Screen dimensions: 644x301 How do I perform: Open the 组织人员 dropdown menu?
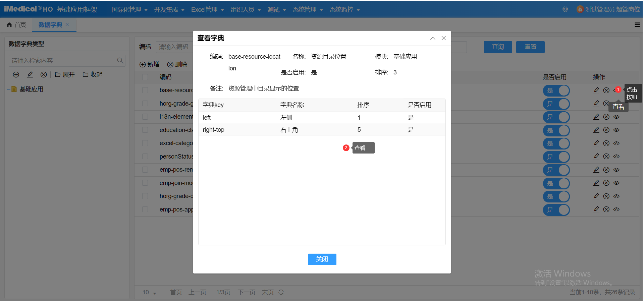[246, 9]
